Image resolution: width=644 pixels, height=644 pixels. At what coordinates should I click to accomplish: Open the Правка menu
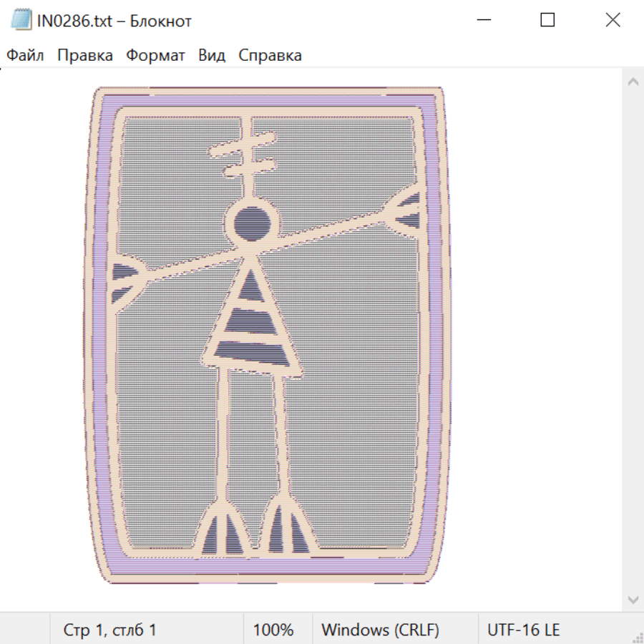(84, 55)
